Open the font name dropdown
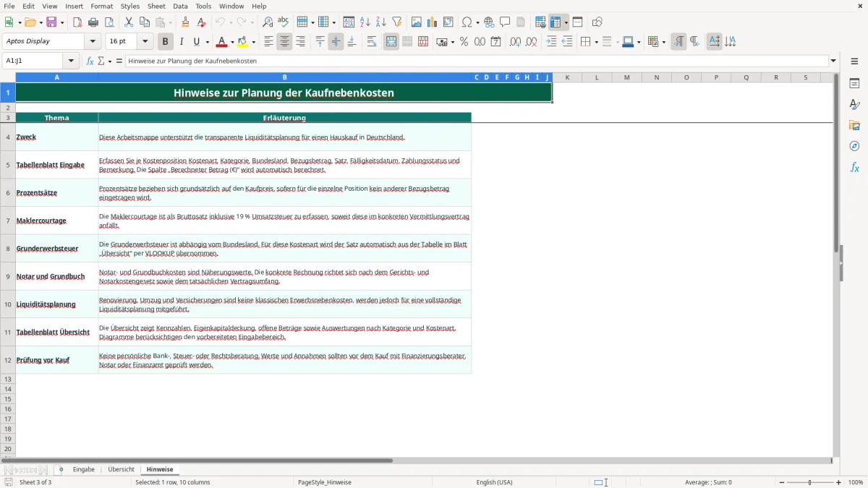Viewport: 868px width, 488px height. 92,41
